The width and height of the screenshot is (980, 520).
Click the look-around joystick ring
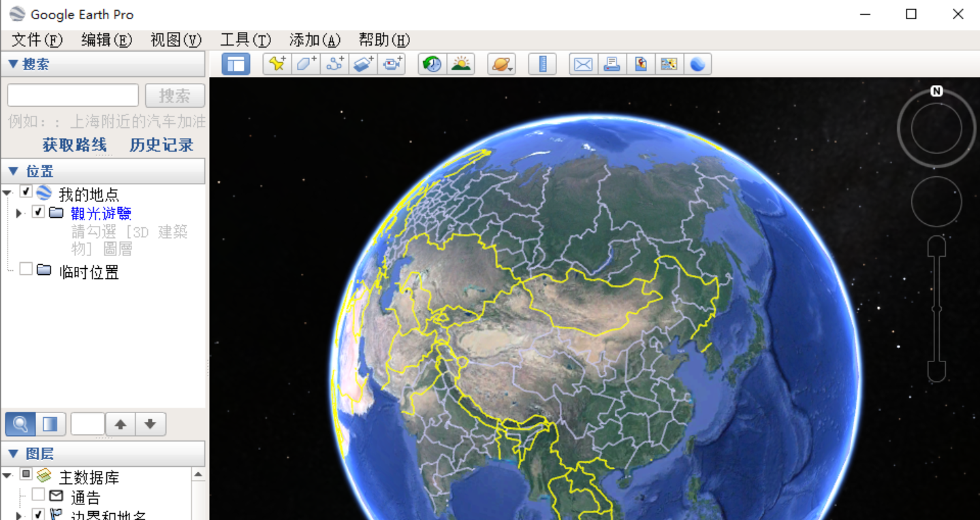coord(936,128)
